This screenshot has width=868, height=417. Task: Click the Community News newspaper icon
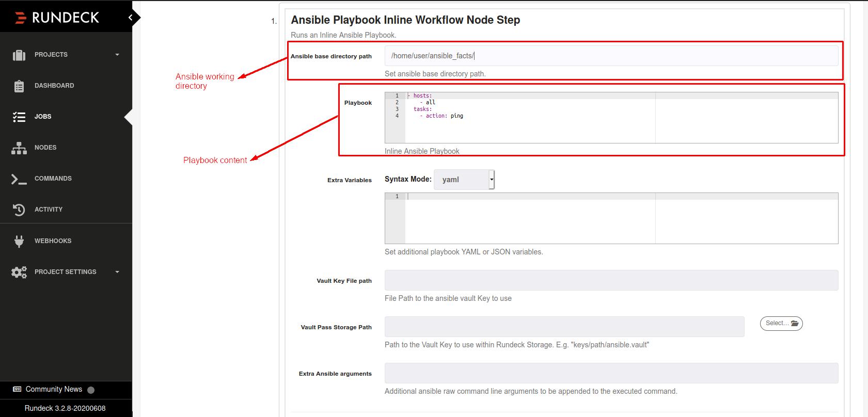pos(17,389)
